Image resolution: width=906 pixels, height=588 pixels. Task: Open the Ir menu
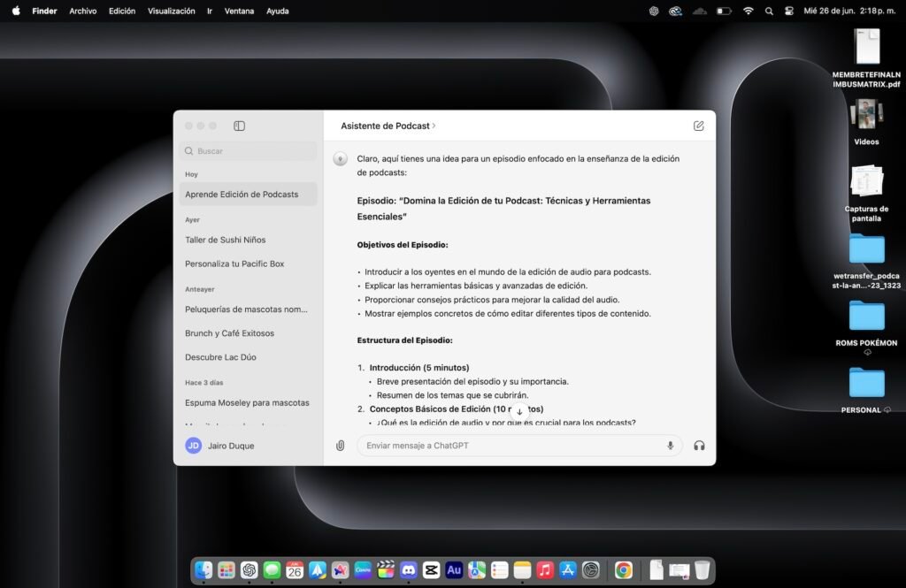tap(210, 11)
